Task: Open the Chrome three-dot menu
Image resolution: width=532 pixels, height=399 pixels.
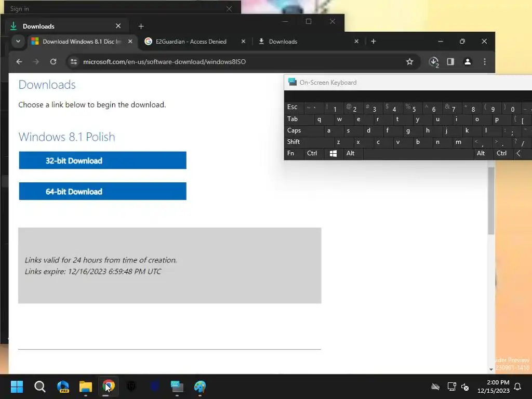Action: click(x=485, y=62)
